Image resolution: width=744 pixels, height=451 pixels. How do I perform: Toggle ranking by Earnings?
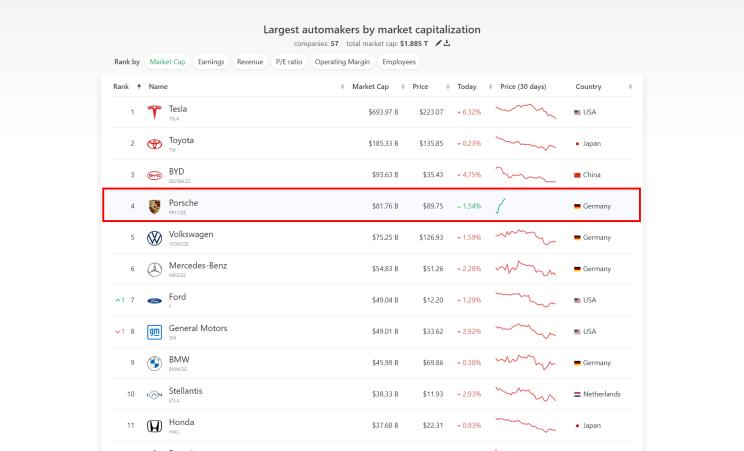click(x=211, y=62)
